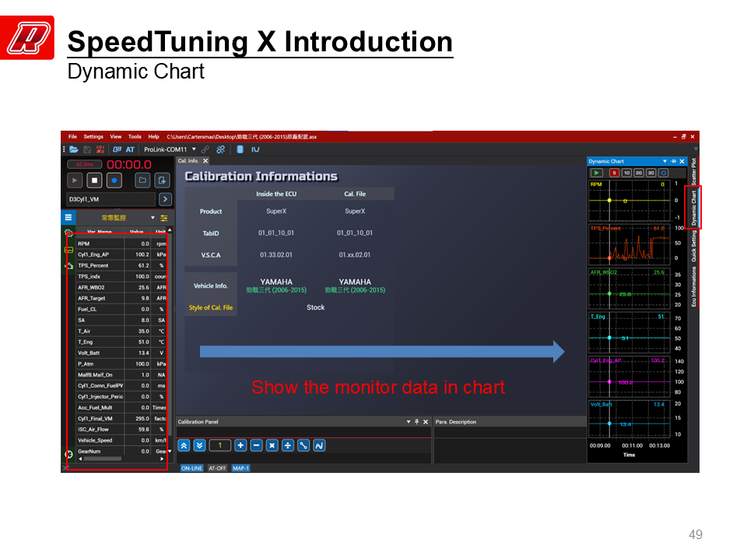Click the double-down arrow calibration button
This screenshot has width=747, height=560.
coord(200,446)
